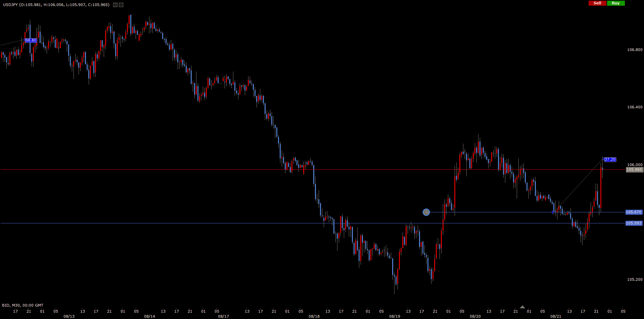Click the blue arrow marker on 105.670 line
Viewport: 644px width, 319px height.
click(x=553, y=212)
